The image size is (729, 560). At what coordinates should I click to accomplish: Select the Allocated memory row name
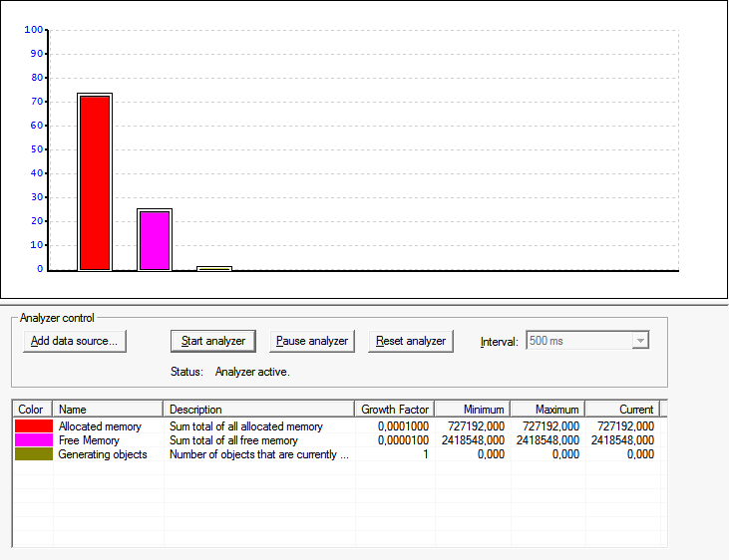pyautogui.click(x=100, y=426)
